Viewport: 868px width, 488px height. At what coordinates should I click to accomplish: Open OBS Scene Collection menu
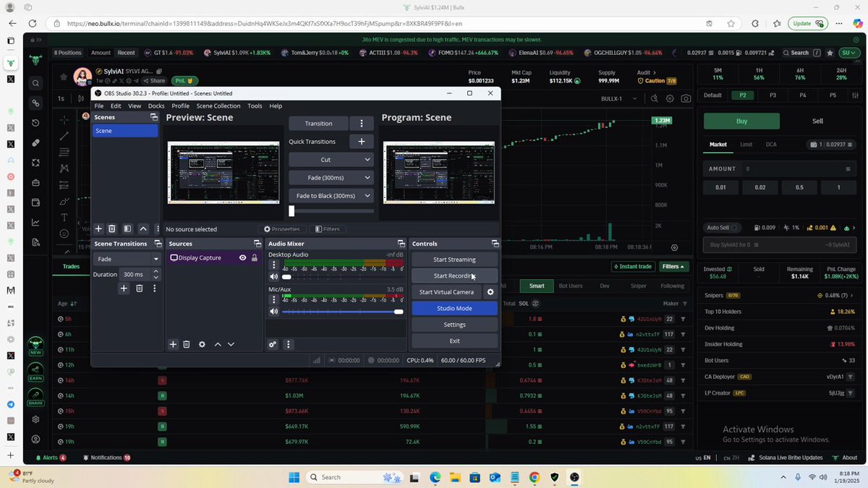pyautogui.click(x=218, y=106)
